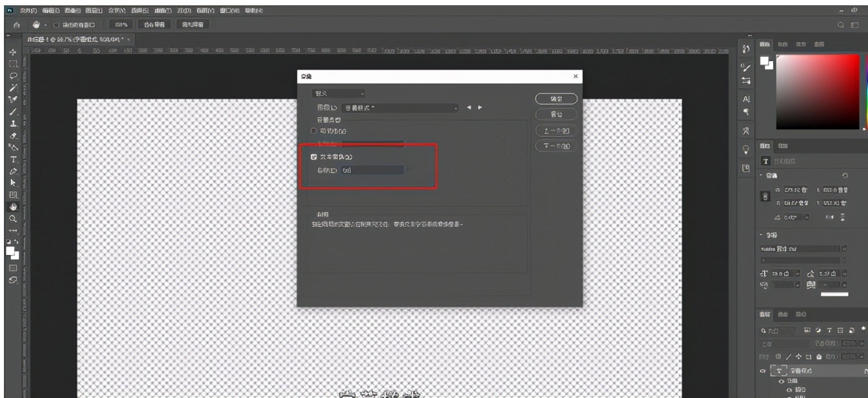Select the Horizontal Type tool
This screenshot has height=398, width=868.
point(12,159)
